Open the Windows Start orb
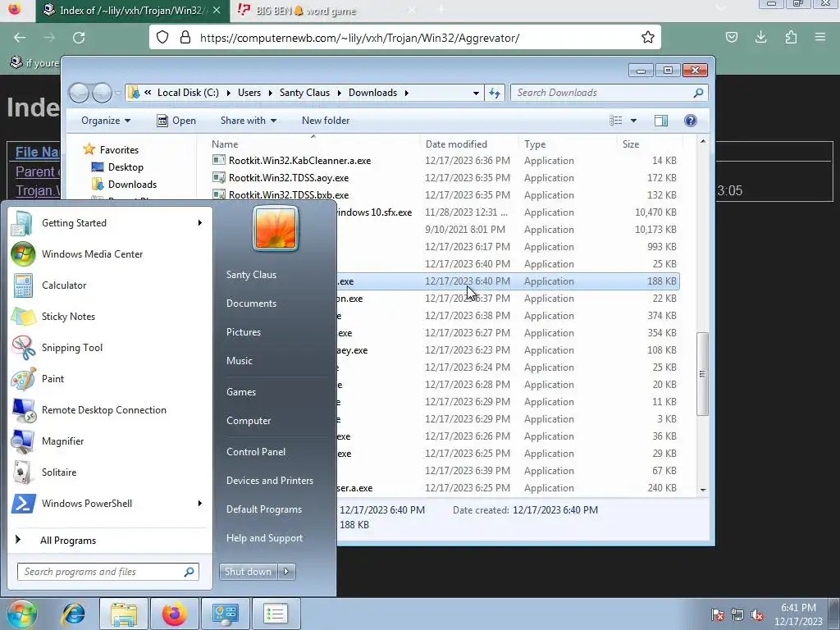The height and width of the screenshot is (630, 840). (x=21, y=614)
